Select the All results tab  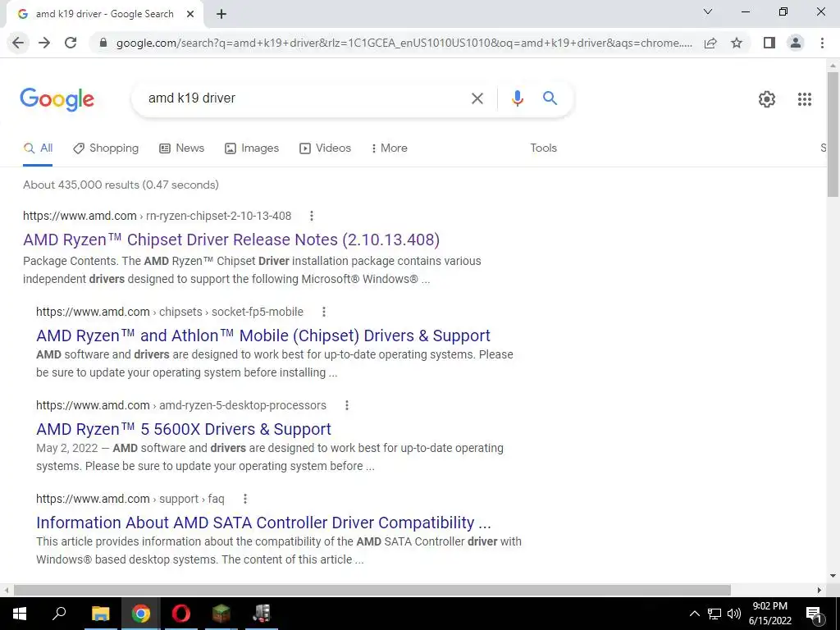click(38, 148)
